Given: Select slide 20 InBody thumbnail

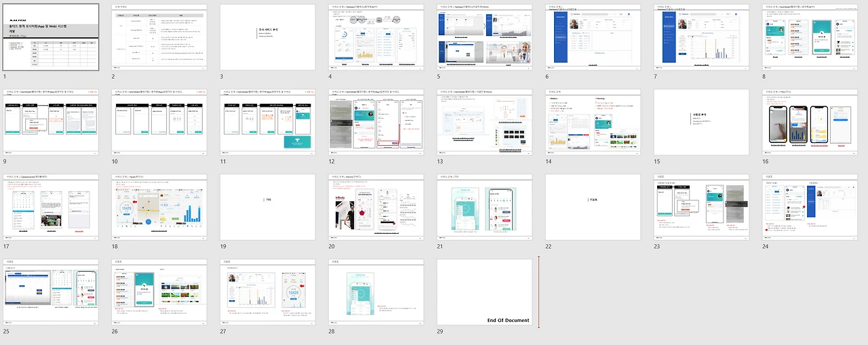Looking at the screenshot, I should 376,207.
